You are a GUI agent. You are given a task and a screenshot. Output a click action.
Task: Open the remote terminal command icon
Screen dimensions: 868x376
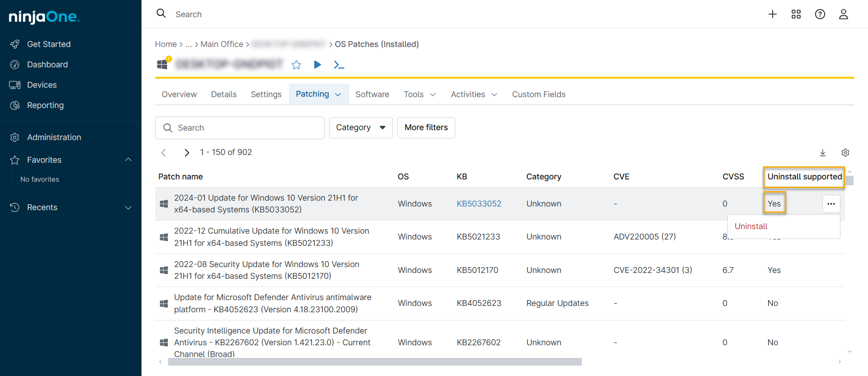click(339, 65)
